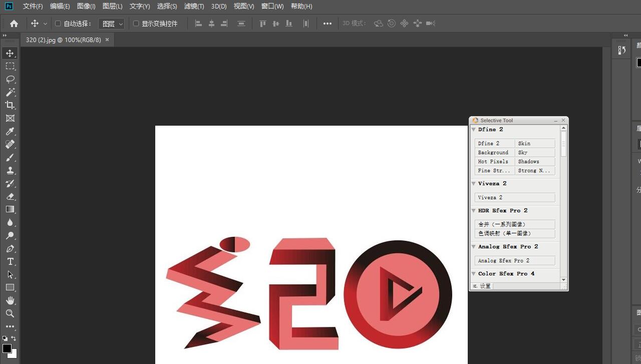Image resolution: width=641 pixels, height=364 pixels.
Task: Activate the Eyedropper tool
Action: pos(10,131)
